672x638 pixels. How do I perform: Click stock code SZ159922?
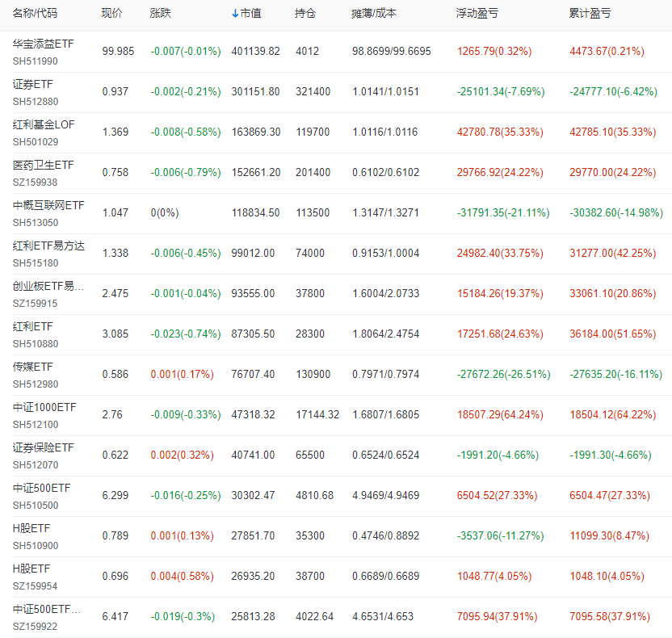tap(36, 627)
